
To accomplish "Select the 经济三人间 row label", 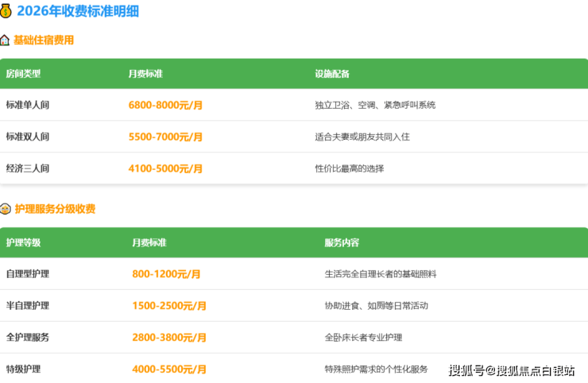I will click(28, 168).
